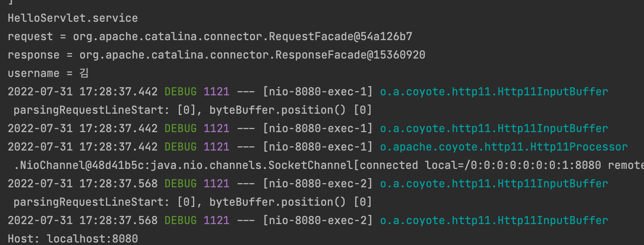Click the remote text at line end

click(626, 166)
